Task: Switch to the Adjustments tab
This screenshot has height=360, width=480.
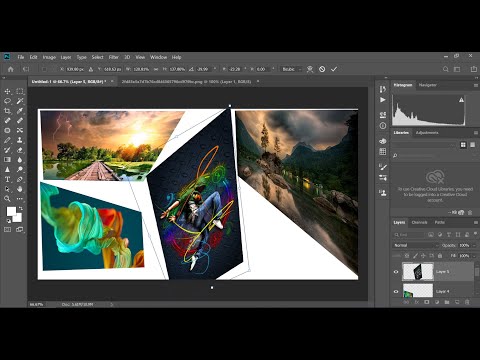Action: (x=427, y=133)
